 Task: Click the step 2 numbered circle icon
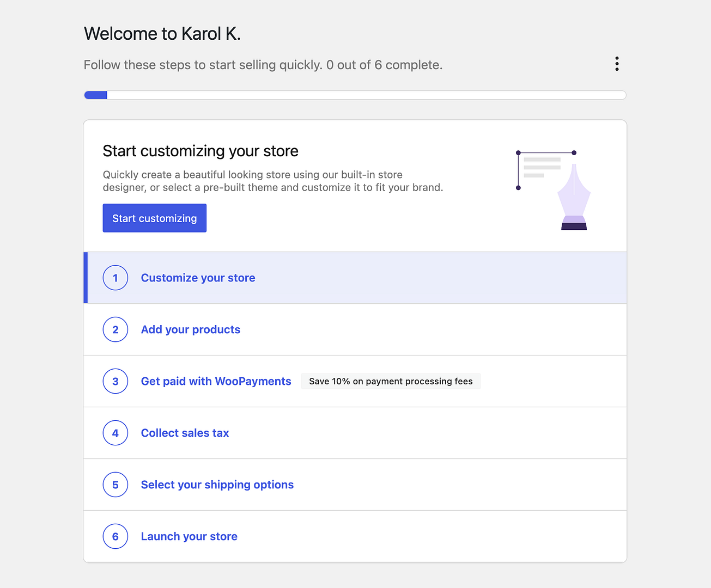[115, 329]
